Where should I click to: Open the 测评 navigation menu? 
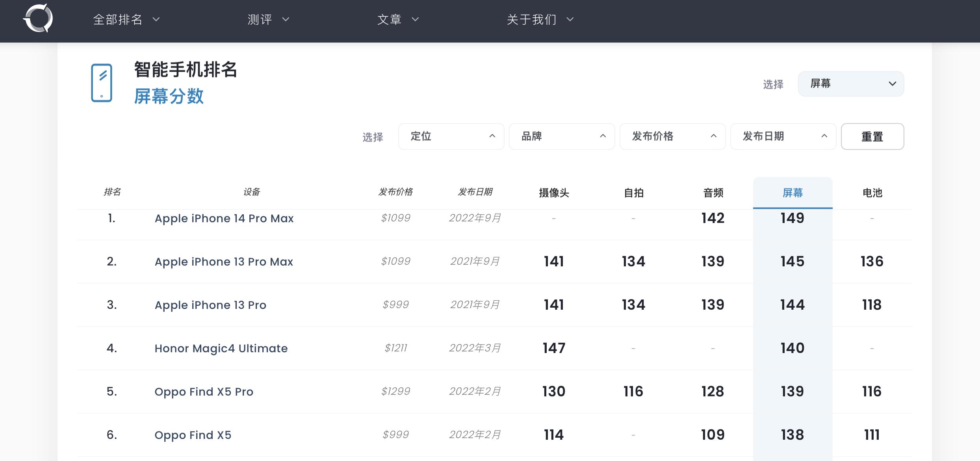tap(267, 19)
